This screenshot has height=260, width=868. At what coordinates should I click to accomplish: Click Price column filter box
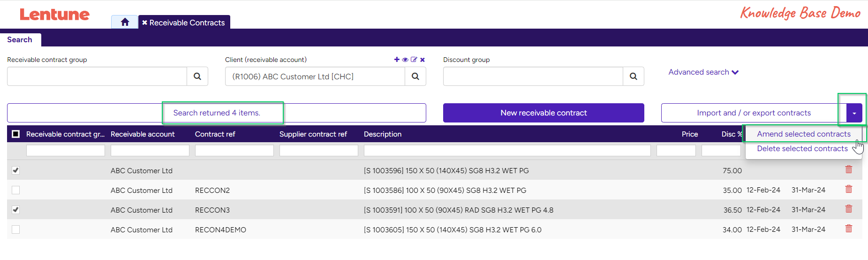click(x=676, y=150)
